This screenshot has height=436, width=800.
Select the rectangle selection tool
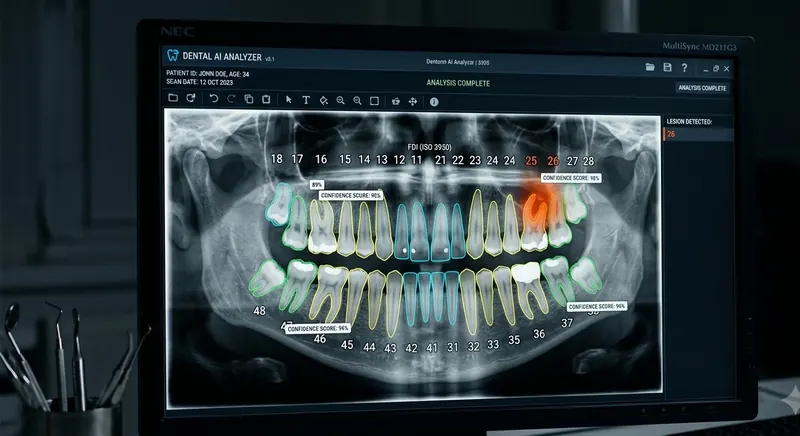374,101
